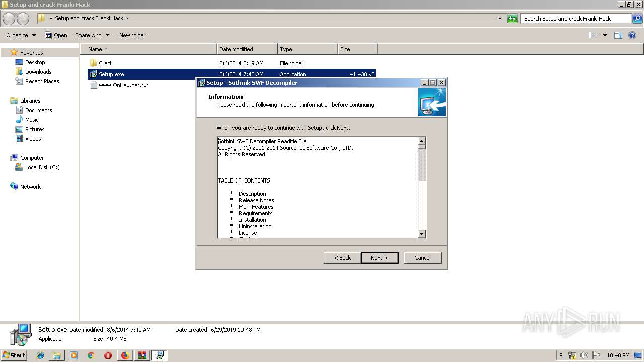Click the ReadMe scrollbar up arrow
The width and height of the screenshot is (644, 362).
(422, 141)
